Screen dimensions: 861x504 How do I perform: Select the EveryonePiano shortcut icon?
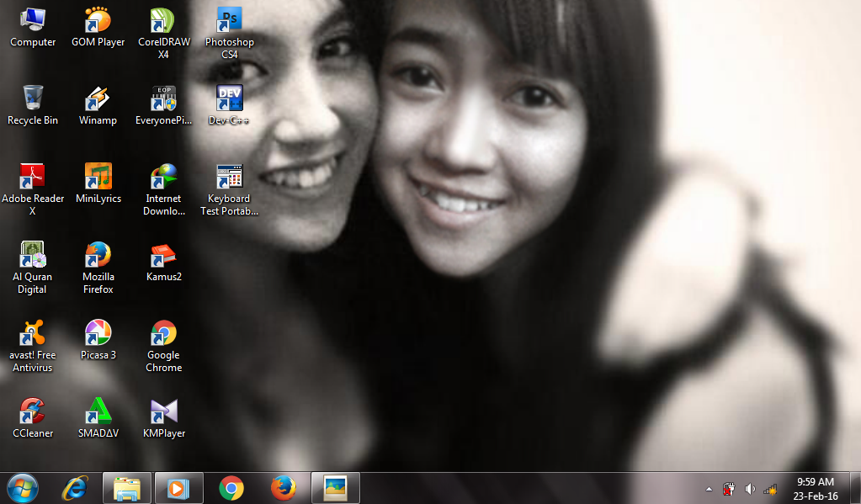(163, 105)
